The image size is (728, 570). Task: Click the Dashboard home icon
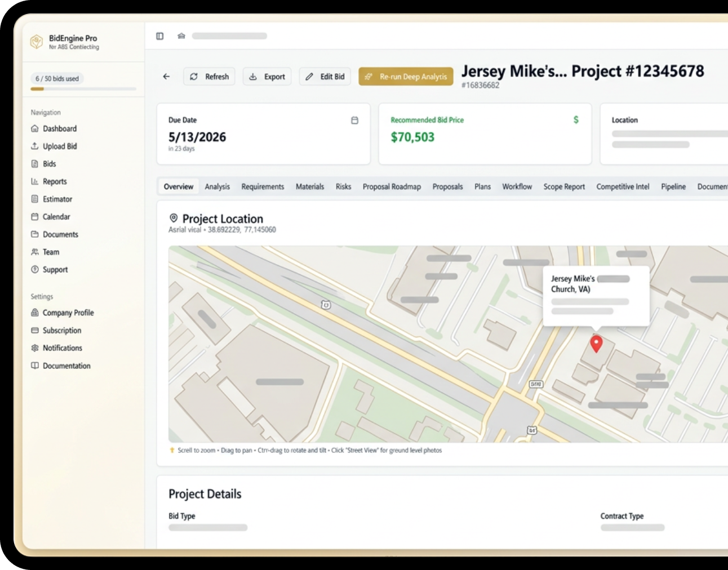pyautogui.click(x=35, y=128)
